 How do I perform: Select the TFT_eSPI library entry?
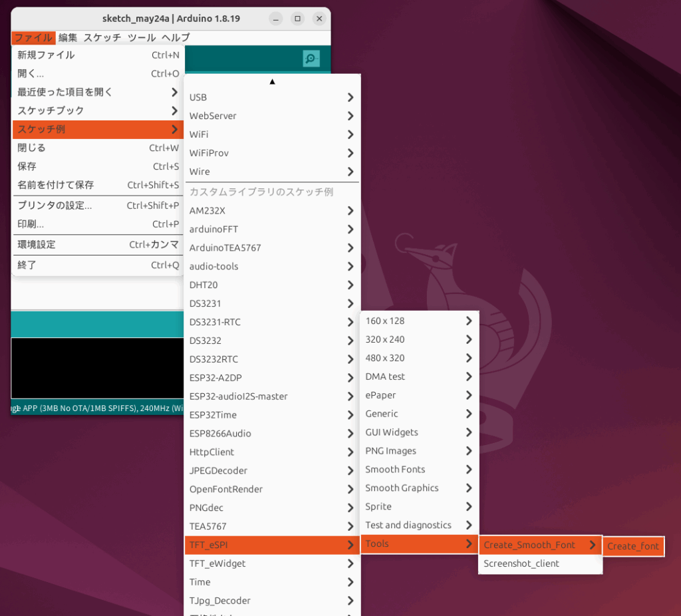[272, 545]
